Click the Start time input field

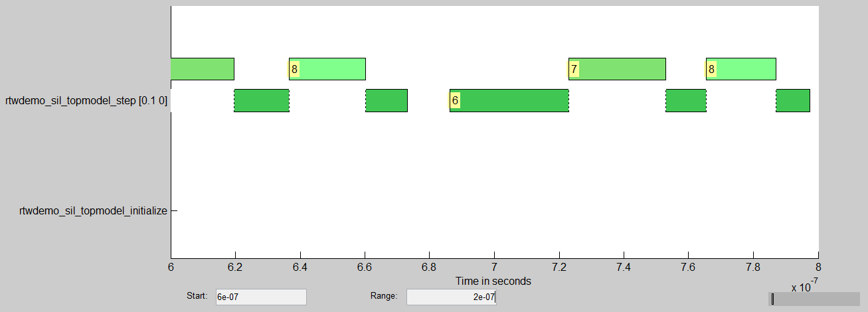[261, 297]
